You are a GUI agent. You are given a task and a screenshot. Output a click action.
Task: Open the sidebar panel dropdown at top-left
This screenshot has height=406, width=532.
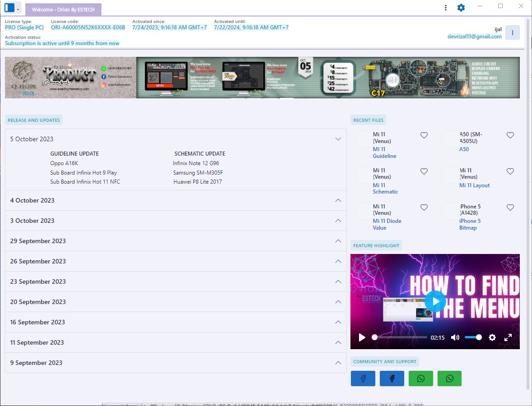18,9
